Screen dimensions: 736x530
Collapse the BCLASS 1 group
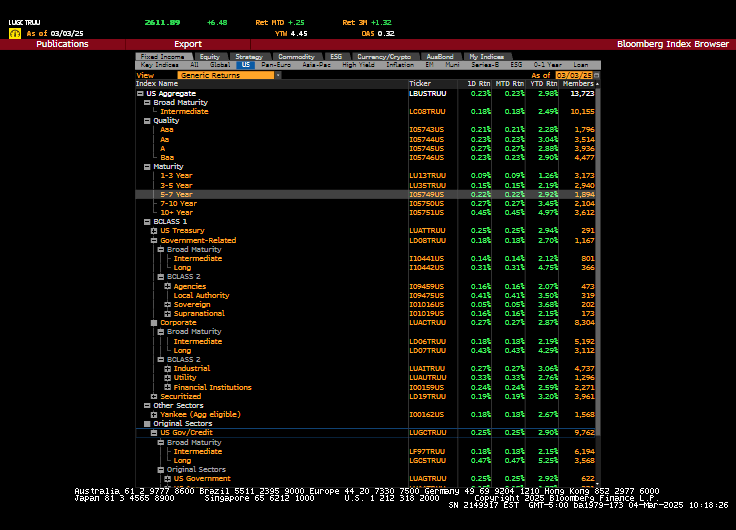(x=147, y=222)
